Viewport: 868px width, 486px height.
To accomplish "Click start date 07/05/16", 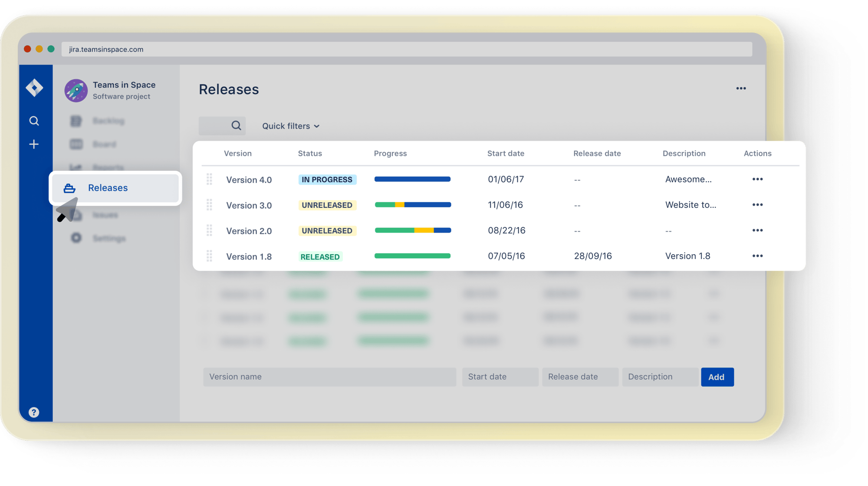I will coord(506,256).
